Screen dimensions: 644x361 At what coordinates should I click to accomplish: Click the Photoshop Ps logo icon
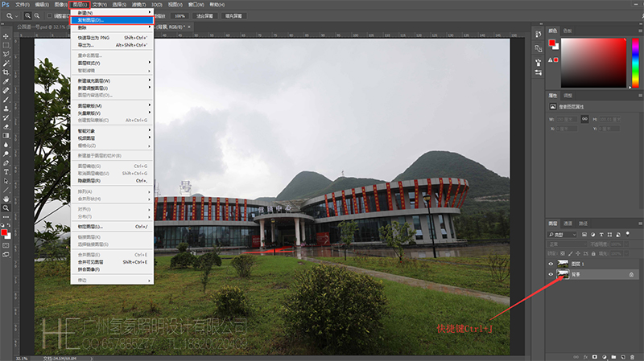click(x=6, y=5)
